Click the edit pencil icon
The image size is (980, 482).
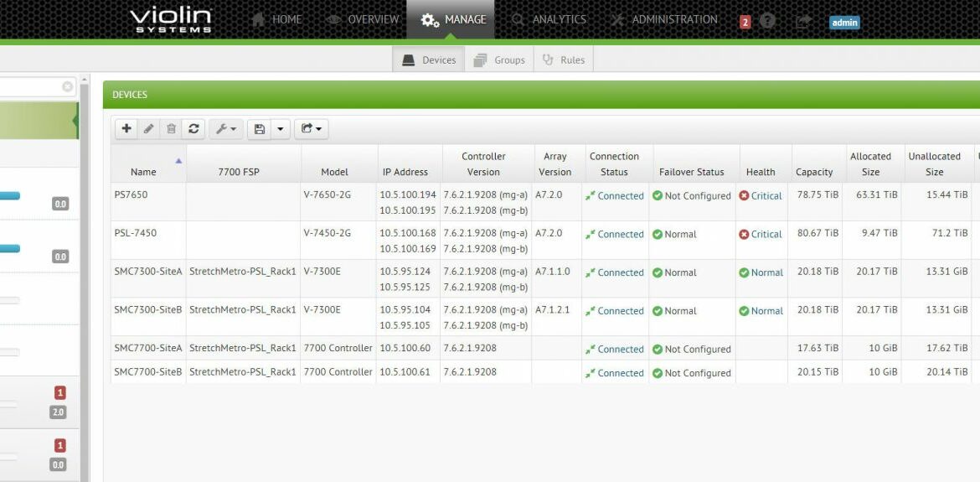click(149, 129)
